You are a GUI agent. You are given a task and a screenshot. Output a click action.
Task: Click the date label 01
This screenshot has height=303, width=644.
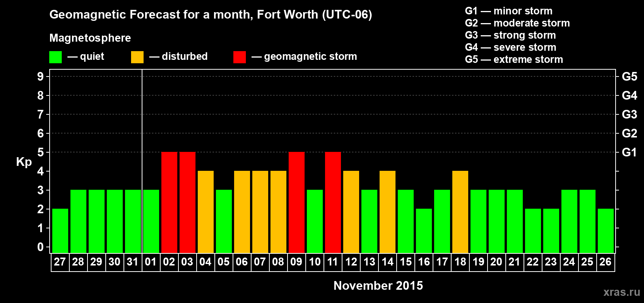(151, 262)
